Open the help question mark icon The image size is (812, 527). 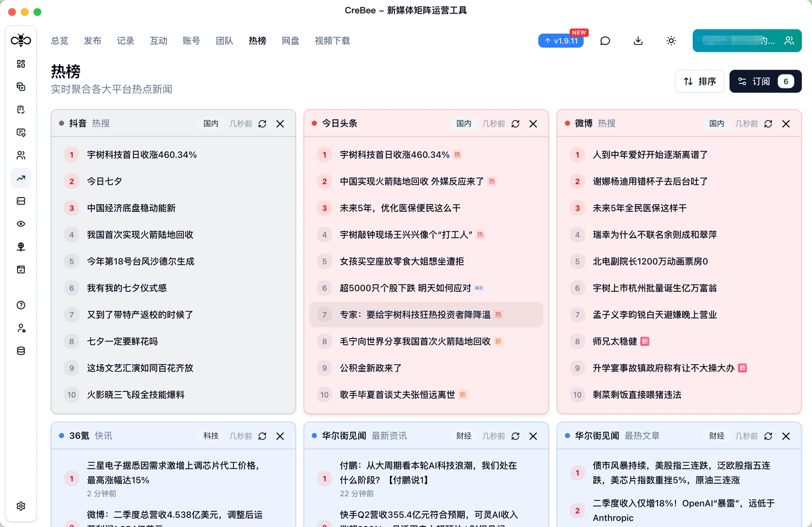(x=21, y=305)
